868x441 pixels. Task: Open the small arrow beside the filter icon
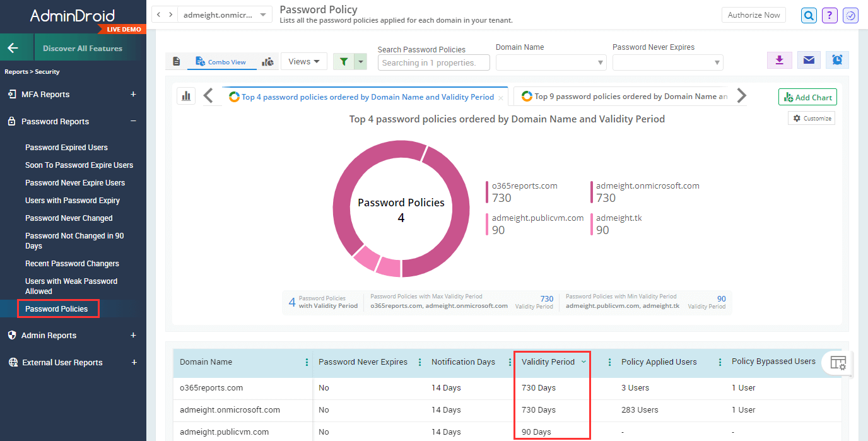tap(360, 61)
